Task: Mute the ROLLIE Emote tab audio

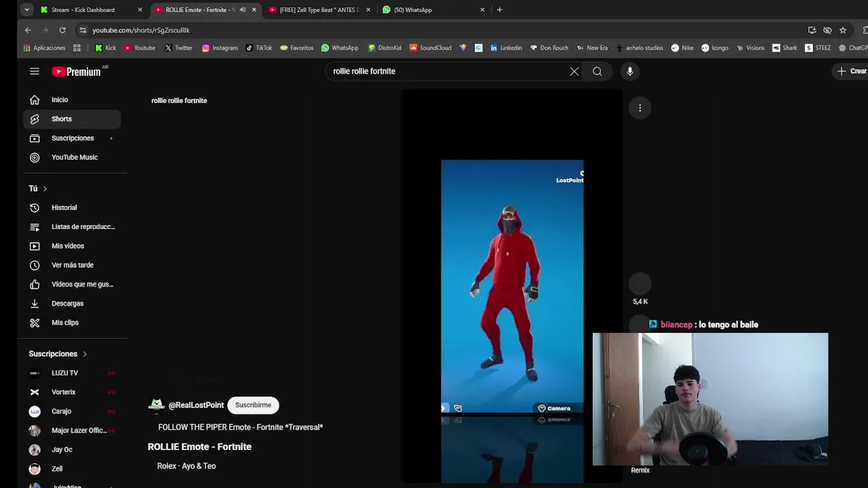Action: click(242, 9)
